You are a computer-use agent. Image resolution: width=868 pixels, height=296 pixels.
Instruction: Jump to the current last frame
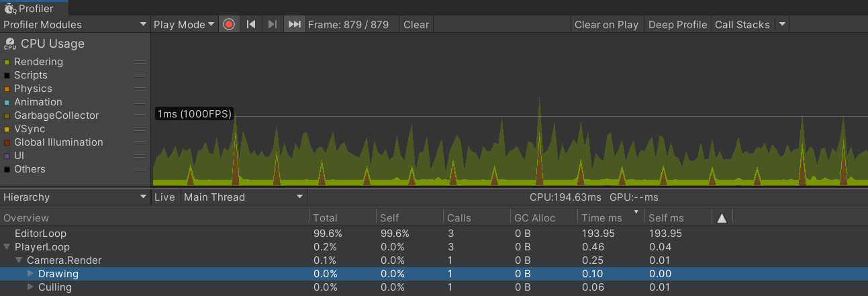point(294,24)
